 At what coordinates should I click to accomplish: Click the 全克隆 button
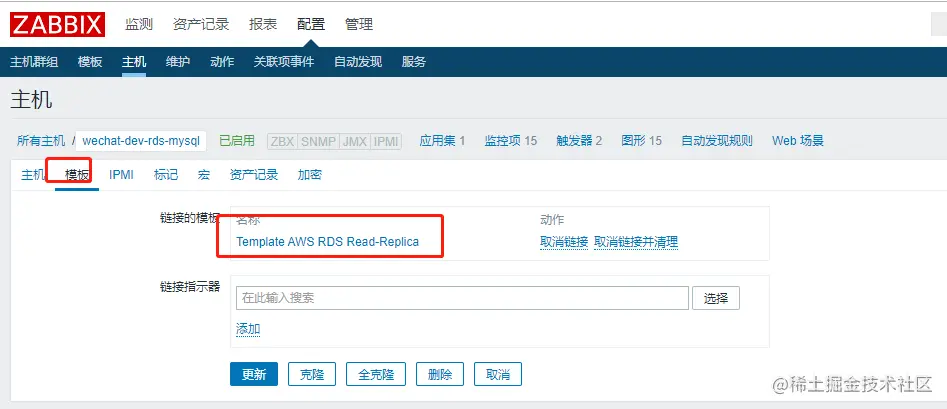point(376,374)
